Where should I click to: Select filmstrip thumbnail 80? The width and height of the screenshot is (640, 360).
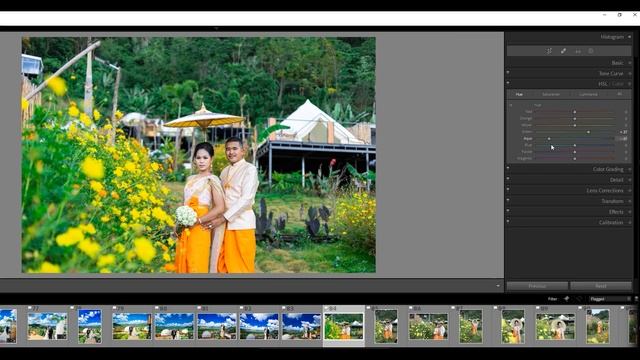(174, 326)
